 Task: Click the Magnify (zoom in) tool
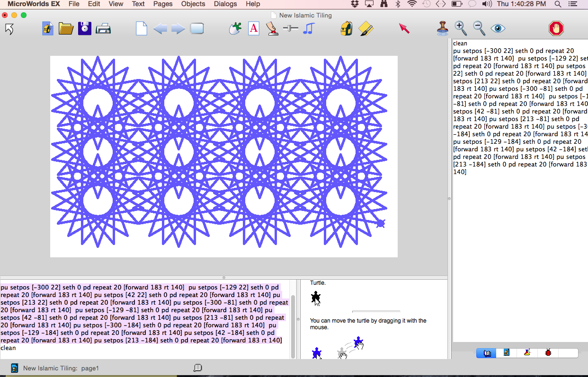tap(461, 29)
